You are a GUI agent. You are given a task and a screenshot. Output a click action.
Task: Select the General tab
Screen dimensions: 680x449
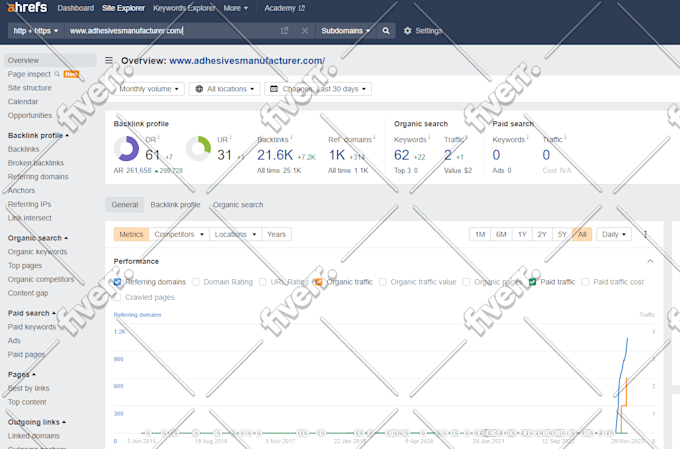(x=124, y=205)
